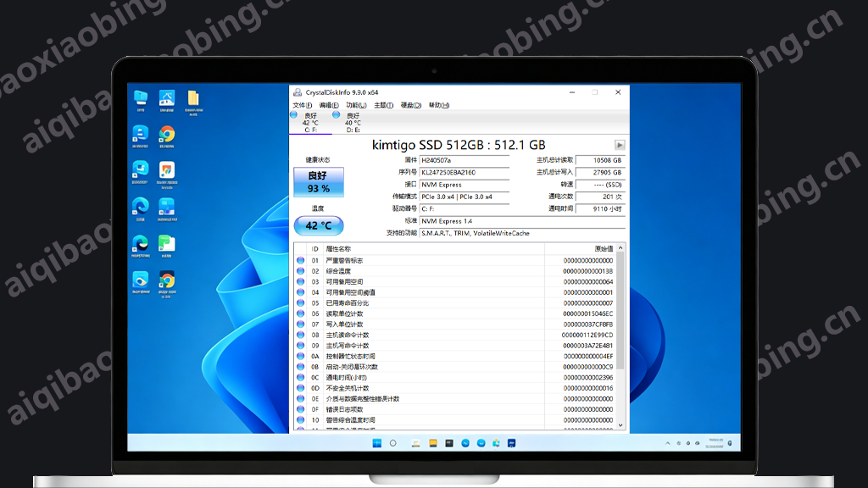Click the raw value 00000000002396
Viewport: 868px width, 488px height.
pos(588,377)
